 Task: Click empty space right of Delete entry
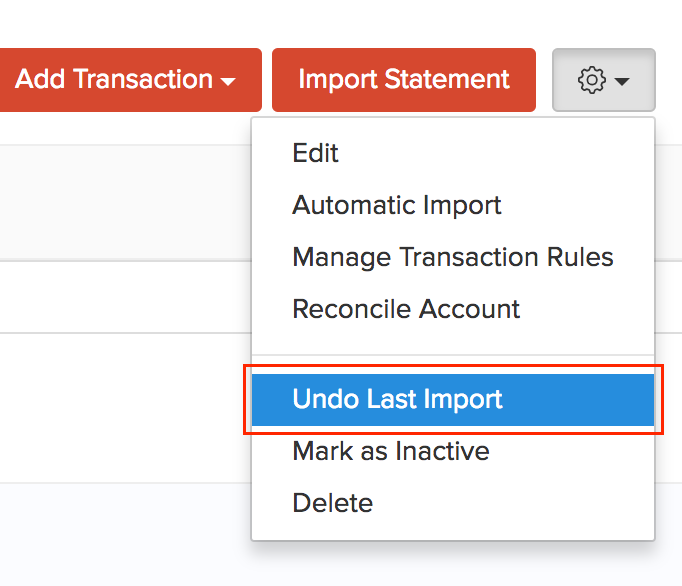tap(520, 503)
